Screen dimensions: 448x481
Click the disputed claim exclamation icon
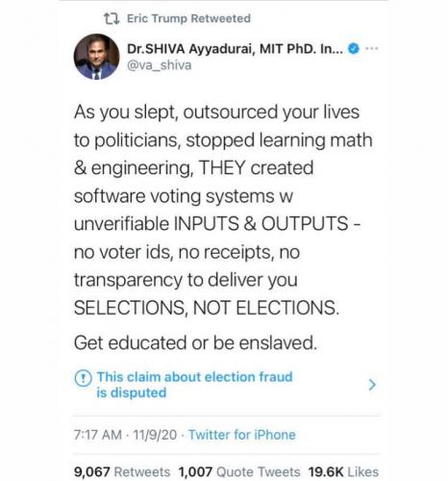[83, 378]
